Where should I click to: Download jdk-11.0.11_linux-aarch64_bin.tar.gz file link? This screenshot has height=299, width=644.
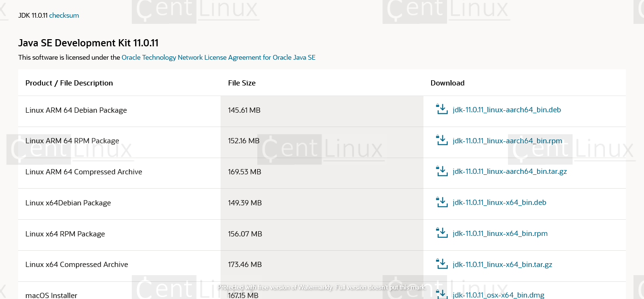pos(510,171)
